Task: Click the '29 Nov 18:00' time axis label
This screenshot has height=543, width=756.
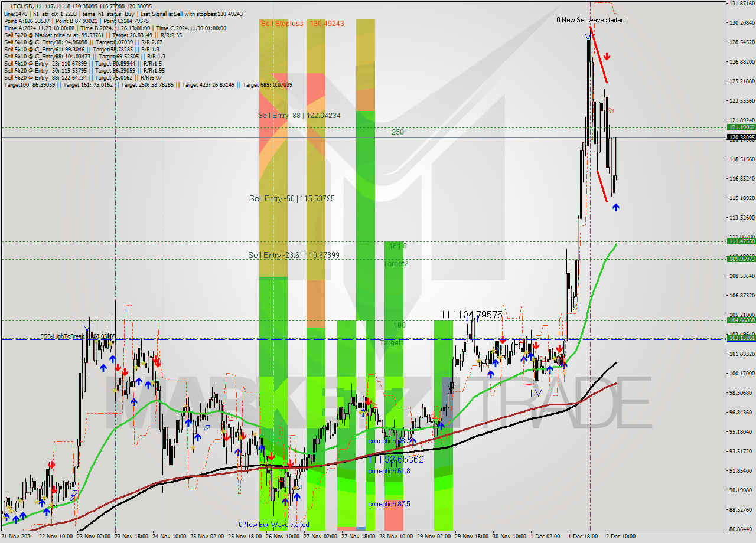Action: (471, 537)
